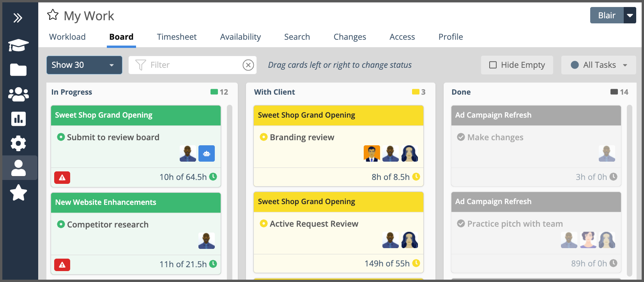Viewport: 644px width, 282px height.
Task: Open the graduation cap learning icon
Action: (x=18, y=46)
